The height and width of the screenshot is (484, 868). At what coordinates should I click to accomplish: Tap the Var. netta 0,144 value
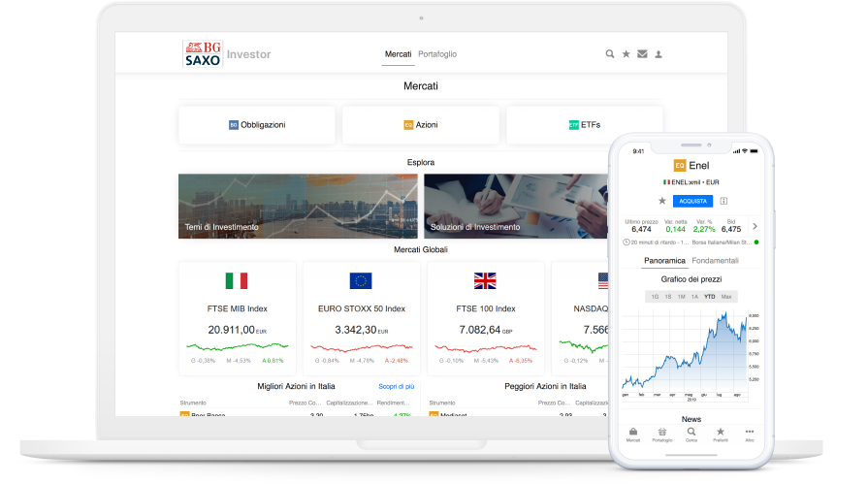click(675, 229)
